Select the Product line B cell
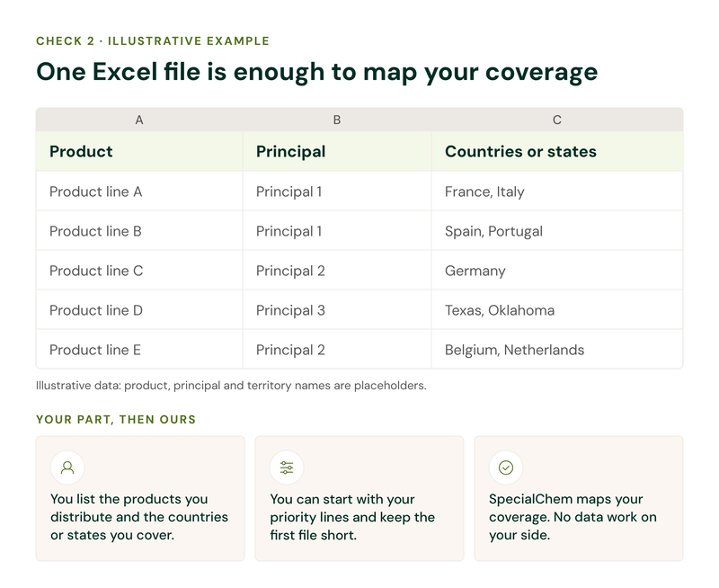Viewport: 719px width, 588px height. point(139,231)
